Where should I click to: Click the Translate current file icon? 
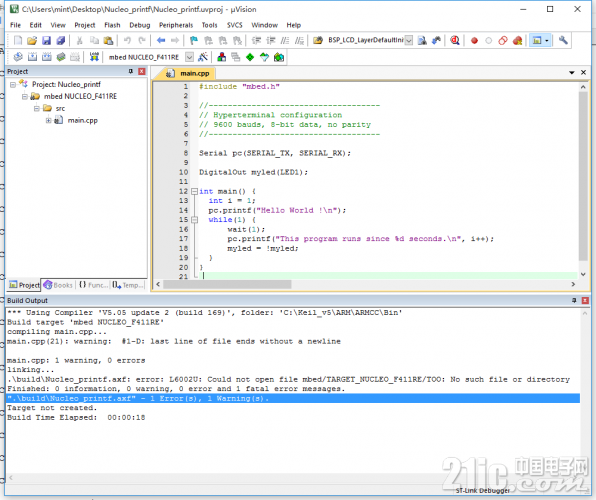pyautogui.click(x=18, y=57)
